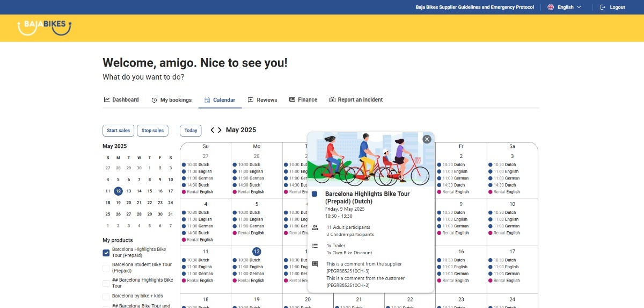Click 'Friday, 9 May 2025' date in popup

(x=345, y=209)
